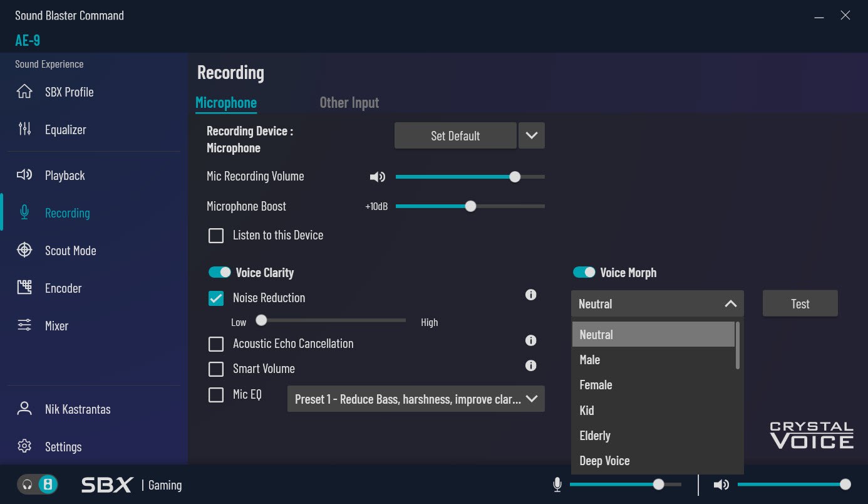Click the Set Default button
The image size is (868, 504).
coord(455,135)
